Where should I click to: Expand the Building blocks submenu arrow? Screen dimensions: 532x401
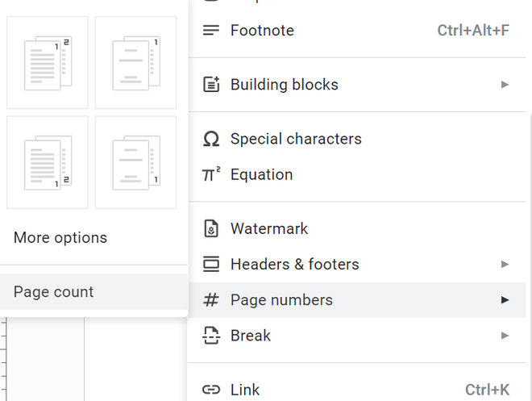505,85
